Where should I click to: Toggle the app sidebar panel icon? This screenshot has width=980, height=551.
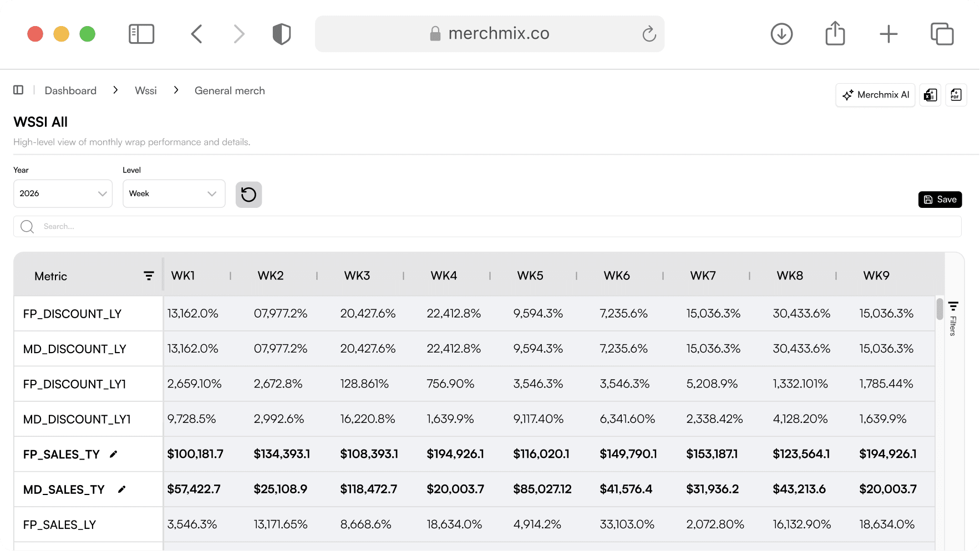tap(18, 90)
